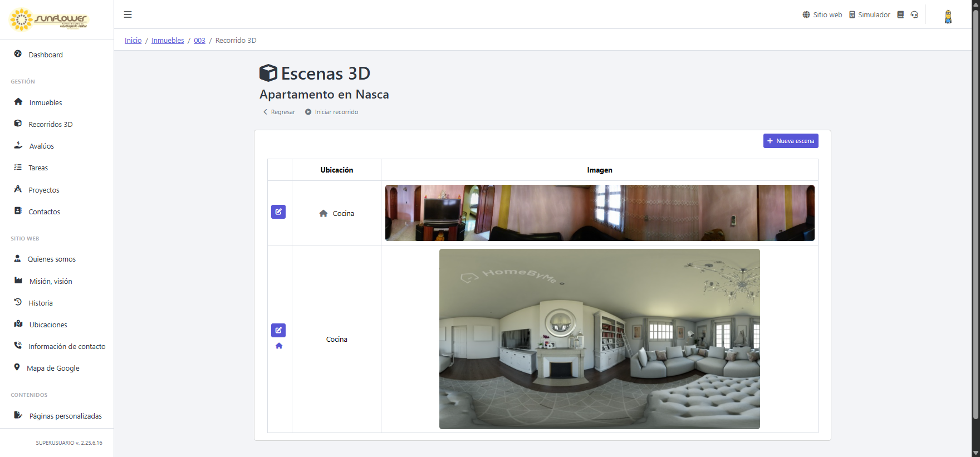The width and height of the screenshot is (980, 457).
Task: Click the Sunflower logo
Action: click(x=49, y=19)
